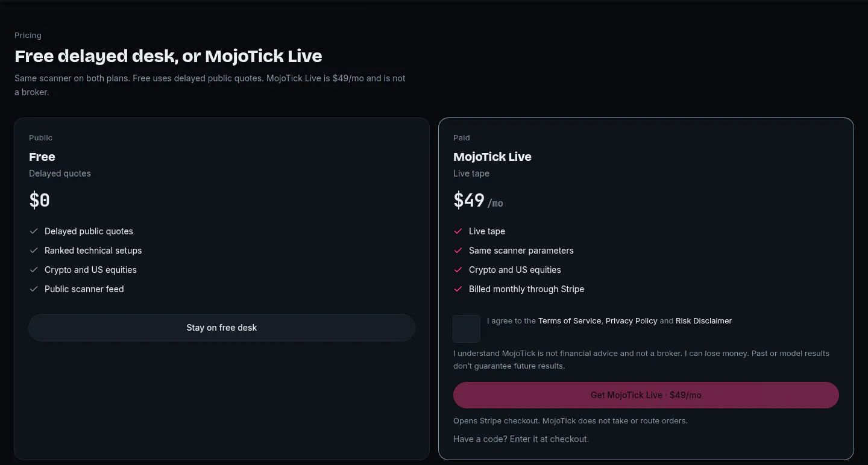Open the Terms of Service link
Viewport: 868px width, 465px height.
click(570, 321)
